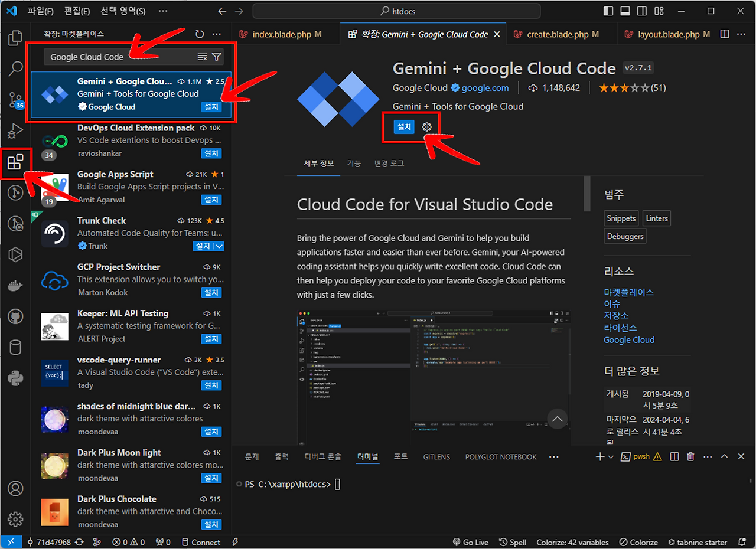Open the Explorer view

(15, 37)
